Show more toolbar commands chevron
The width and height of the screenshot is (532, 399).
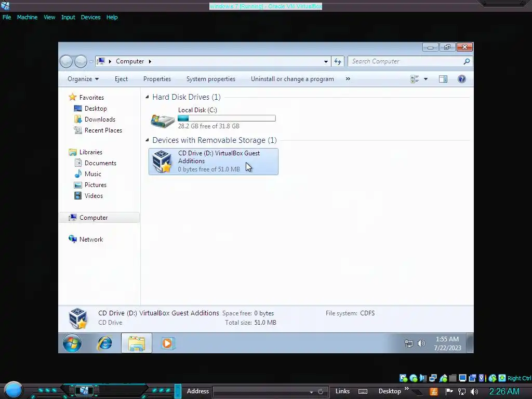coord(348,79)
